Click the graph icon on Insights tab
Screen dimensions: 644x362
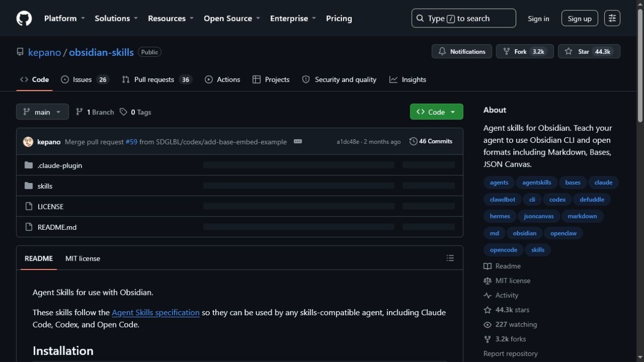pyautogui.click(x=394, y=79)
